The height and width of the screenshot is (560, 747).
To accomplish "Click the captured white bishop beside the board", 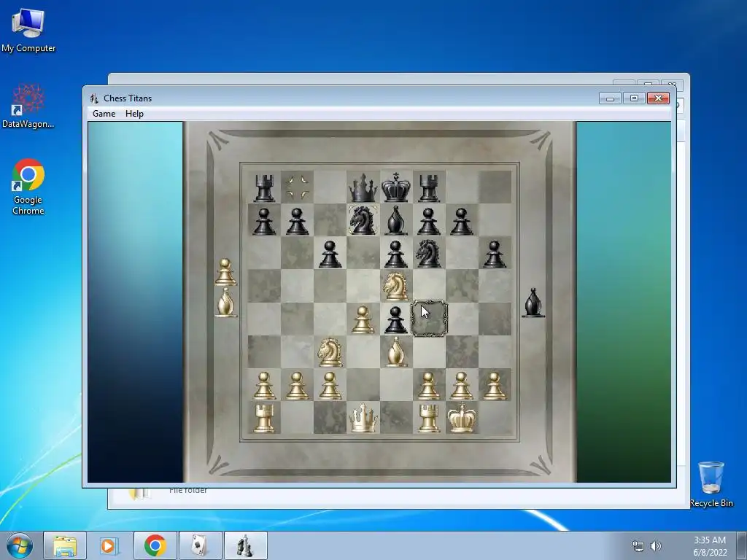I will [226, 302].
